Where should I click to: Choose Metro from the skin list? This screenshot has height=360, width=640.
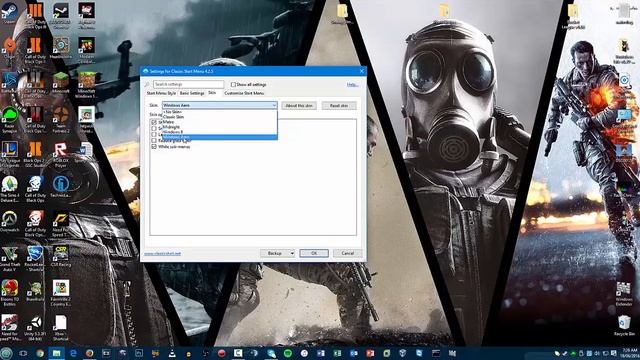(220, 122)
